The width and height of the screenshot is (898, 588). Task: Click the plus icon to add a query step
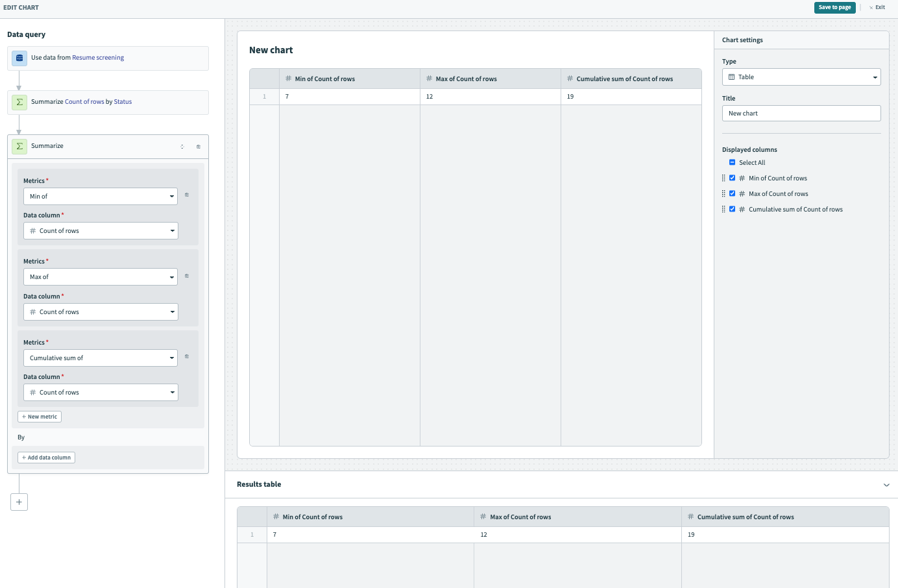(x=19, y=502)
